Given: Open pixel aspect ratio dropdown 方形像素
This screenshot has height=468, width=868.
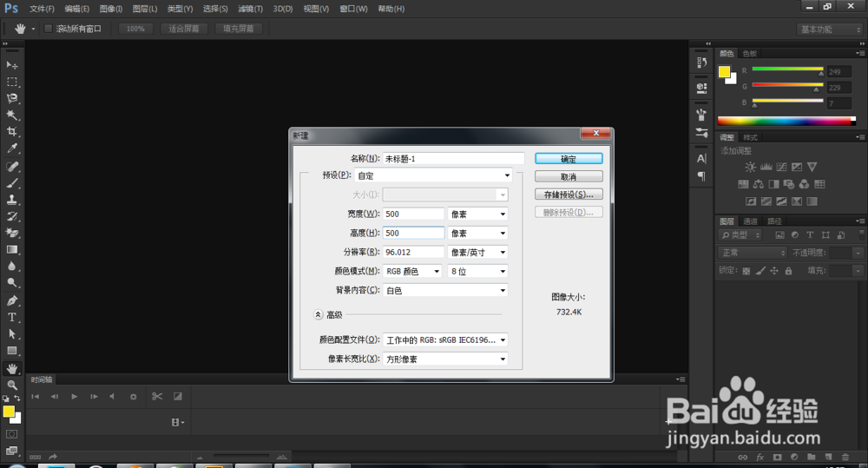Looking at the screenshot, I should pyautogui.click(x=445, y=359).
